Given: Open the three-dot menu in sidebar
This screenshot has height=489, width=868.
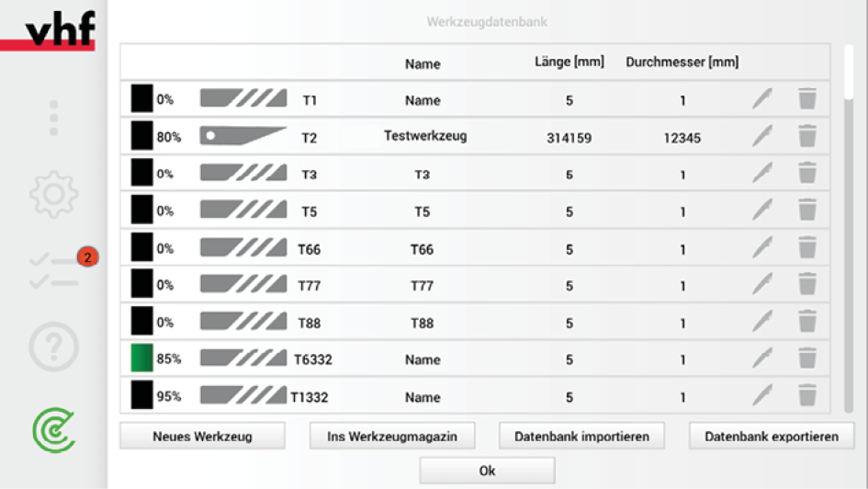Looking at the screenshot, I should coord(53,118).
